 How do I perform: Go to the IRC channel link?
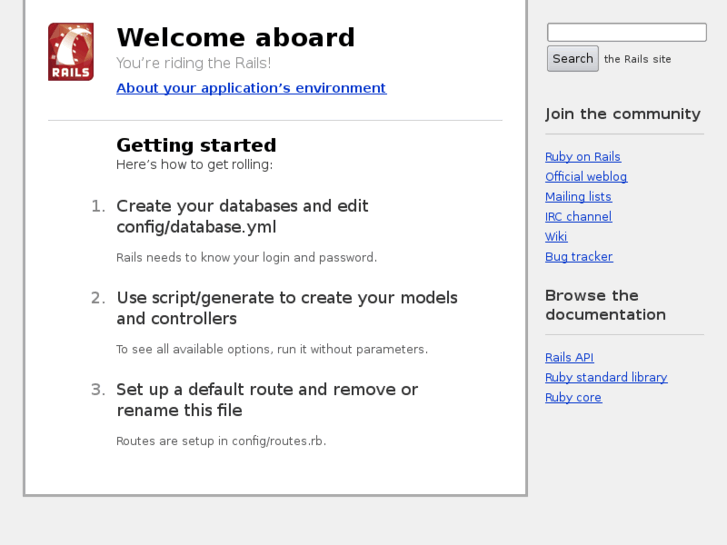(x=578, y=217)
